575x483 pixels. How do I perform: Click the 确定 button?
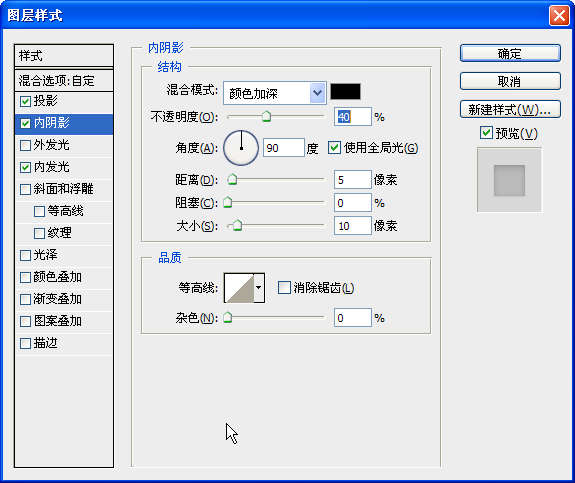coord(510,54)
